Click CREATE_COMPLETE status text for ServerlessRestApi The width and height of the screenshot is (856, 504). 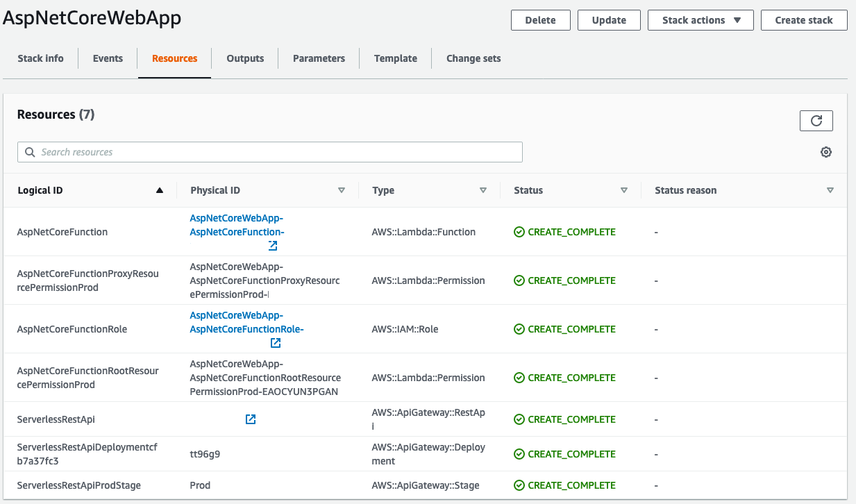572,419
